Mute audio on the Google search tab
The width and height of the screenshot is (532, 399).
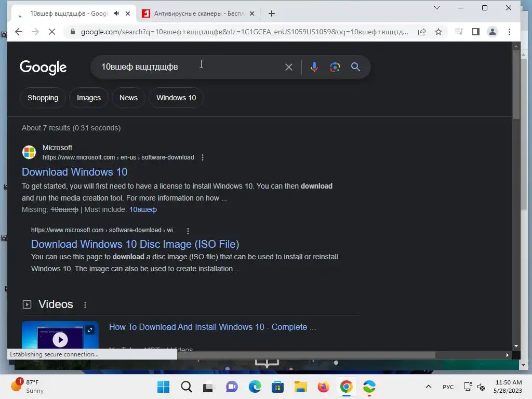[117, 13]
